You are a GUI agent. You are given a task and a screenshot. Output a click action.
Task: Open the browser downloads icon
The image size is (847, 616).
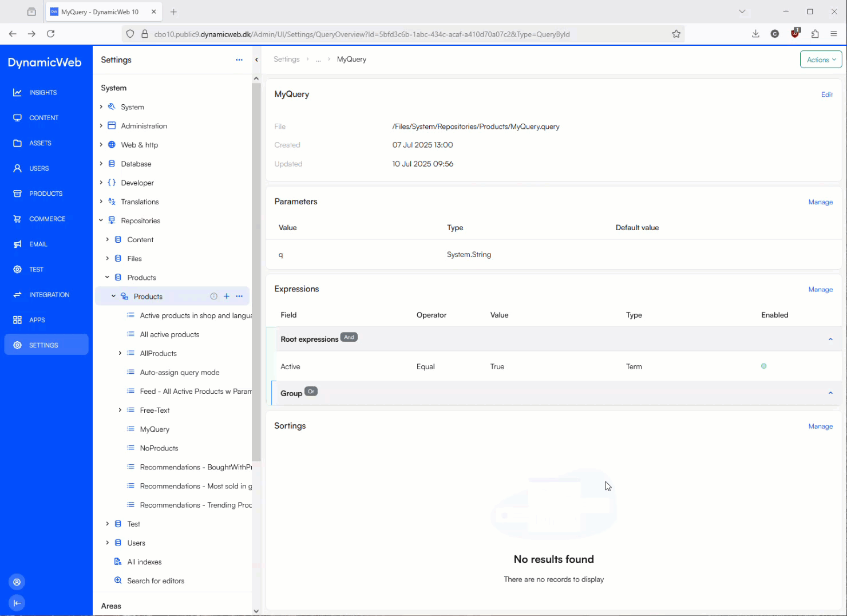coord(755,34)
